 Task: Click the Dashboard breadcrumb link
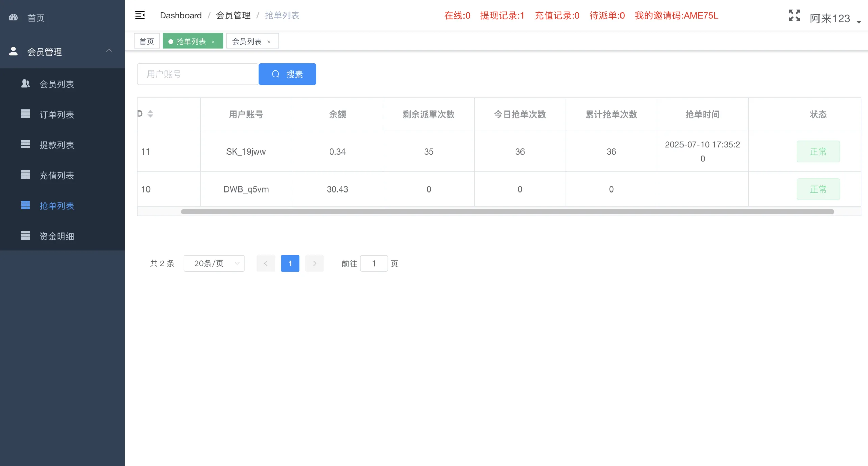pos(181,15)
